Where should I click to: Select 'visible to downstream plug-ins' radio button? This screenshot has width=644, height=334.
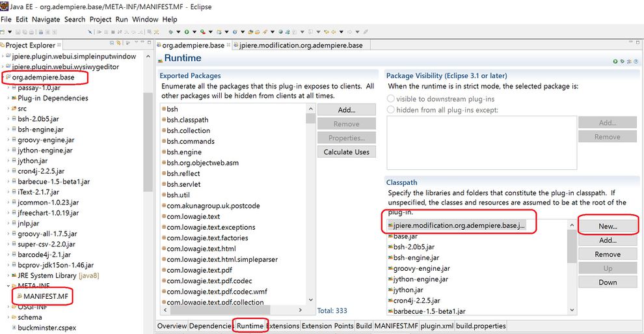391,99
